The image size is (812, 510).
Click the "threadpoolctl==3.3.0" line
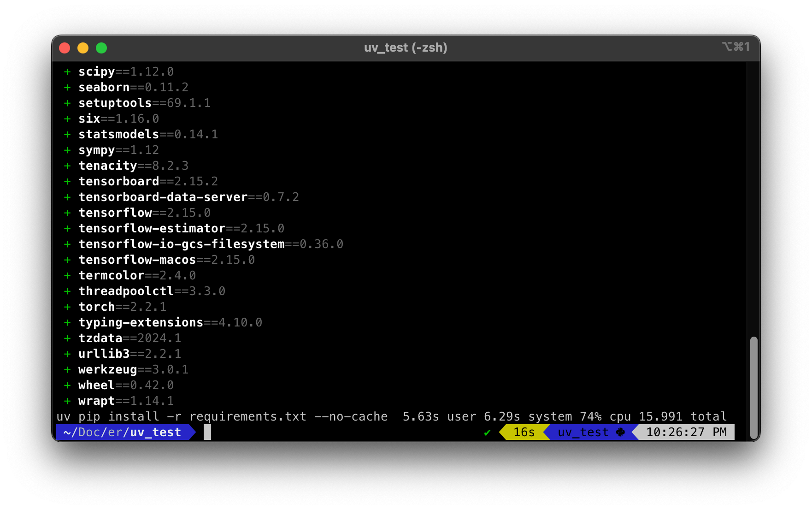145,291
